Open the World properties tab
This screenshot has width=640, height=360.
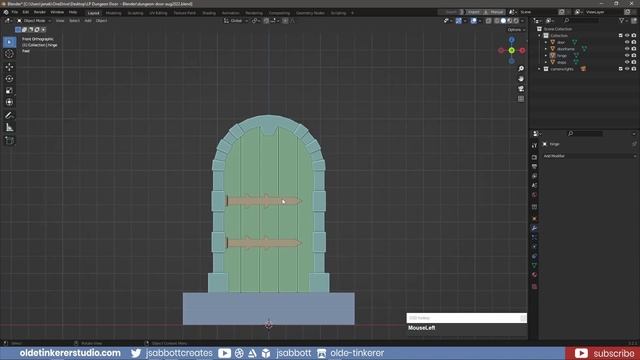tap(534, 195)
